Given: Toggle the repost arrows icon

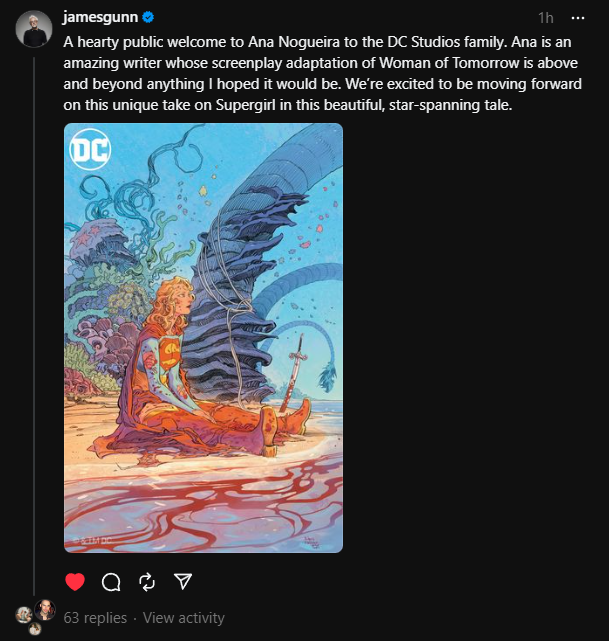Looking at the screenshot, I should (147, 582).
